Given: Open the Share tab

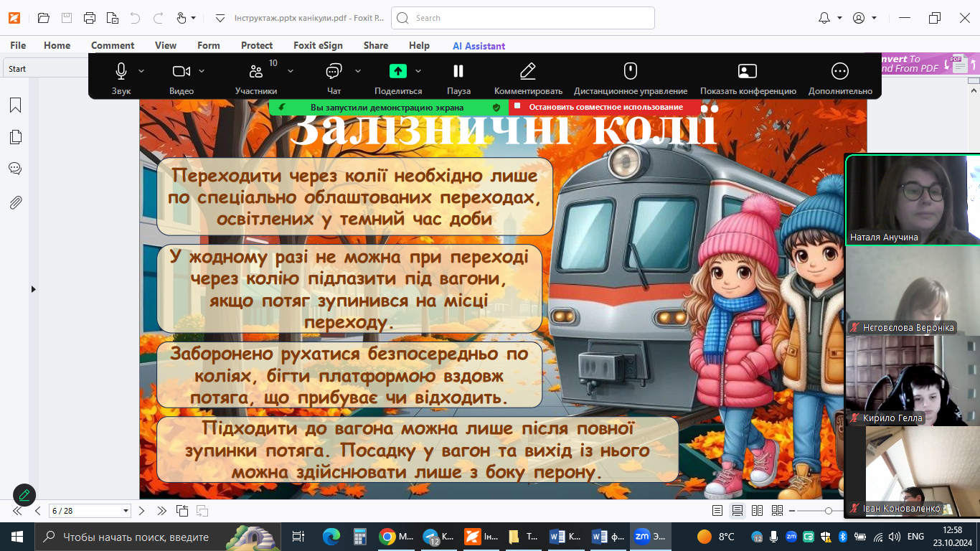Looking at the screenshot, I should 376,45.
